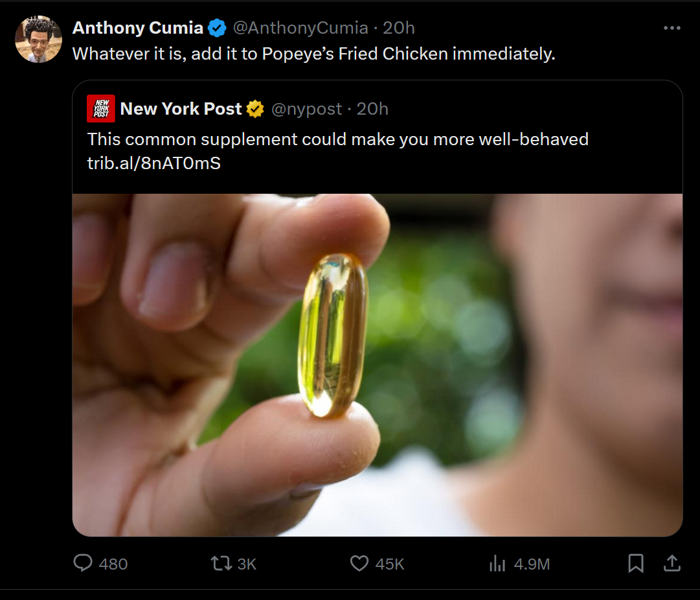The image size is (700, 600).
Task: Open the Anthony Cumia display name link
Action: [138, 29]
